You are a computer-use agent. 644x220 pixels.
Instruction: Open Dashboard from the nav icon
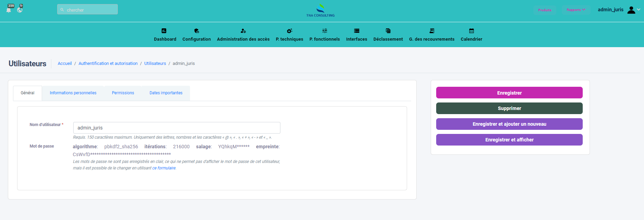(x=164, y=31)
